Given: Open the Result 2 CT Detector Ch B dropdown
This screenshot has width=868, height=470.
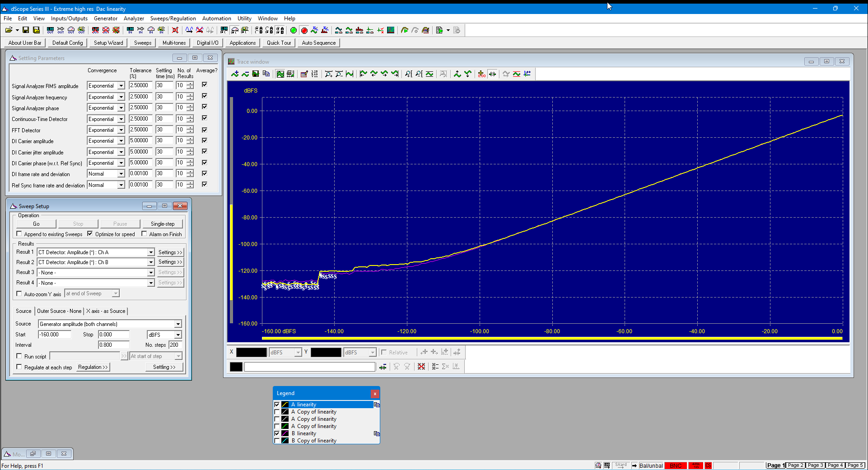Looking at the screenshot, I should point(151,262).
